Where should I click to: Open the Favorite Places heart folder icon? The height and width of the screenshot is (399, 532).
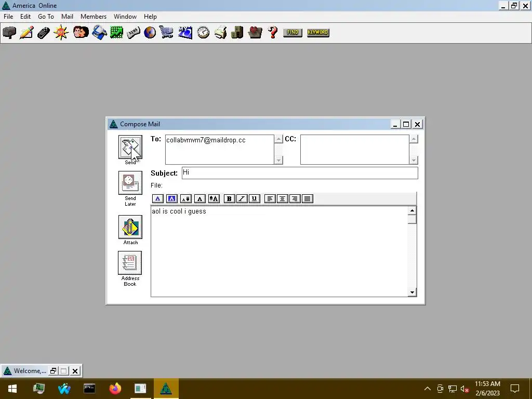pos(255,33)
